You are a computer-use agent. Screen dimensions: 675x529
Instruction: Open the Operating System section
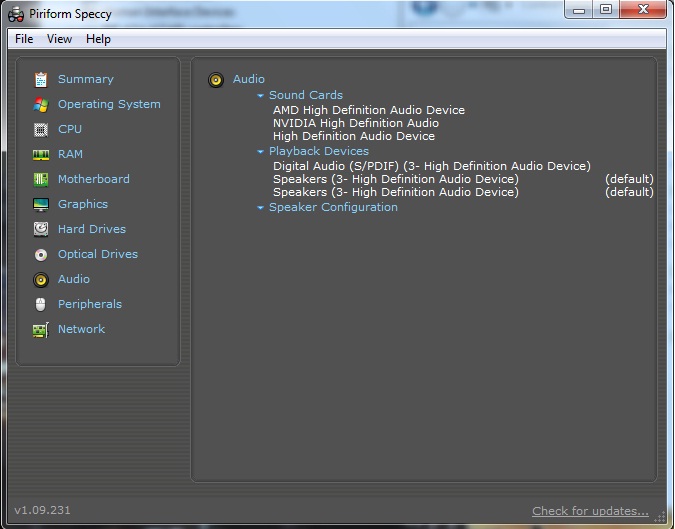click(x=109, y=104)
